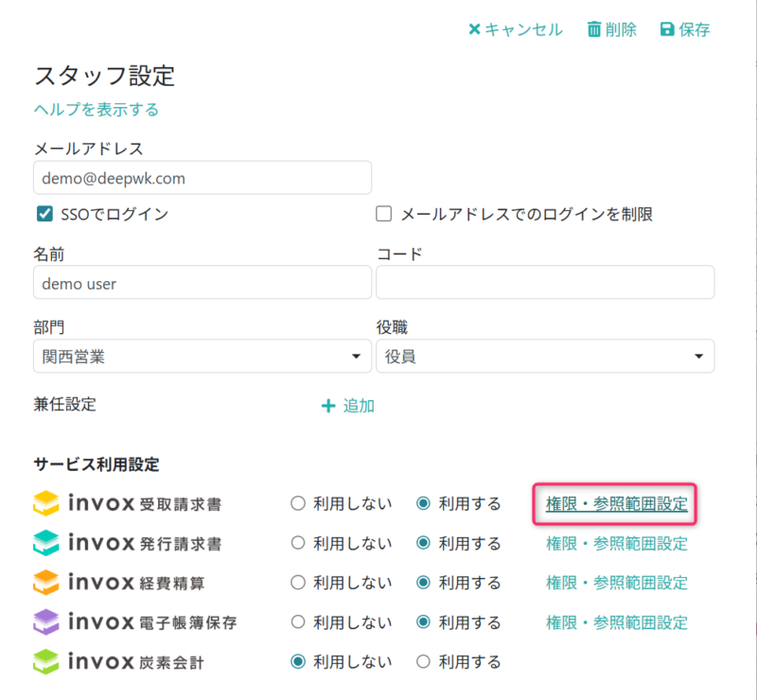The width and height of the screenshot is (757, 700).
Task: Click the plus icon beside 追加
Action: [328, 406]
